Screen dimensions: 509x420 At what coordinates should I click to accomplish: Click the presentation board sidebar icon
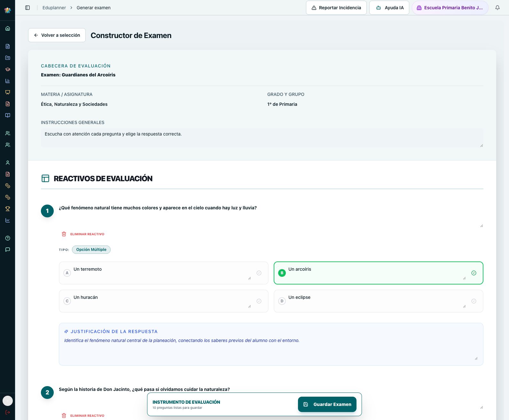click(x=8, y=92)
